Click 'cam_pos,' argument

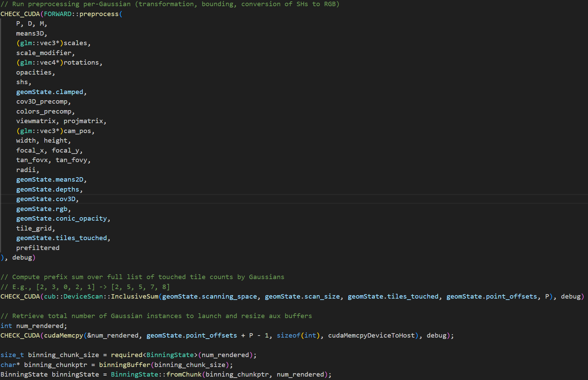(x=79, y=131)
